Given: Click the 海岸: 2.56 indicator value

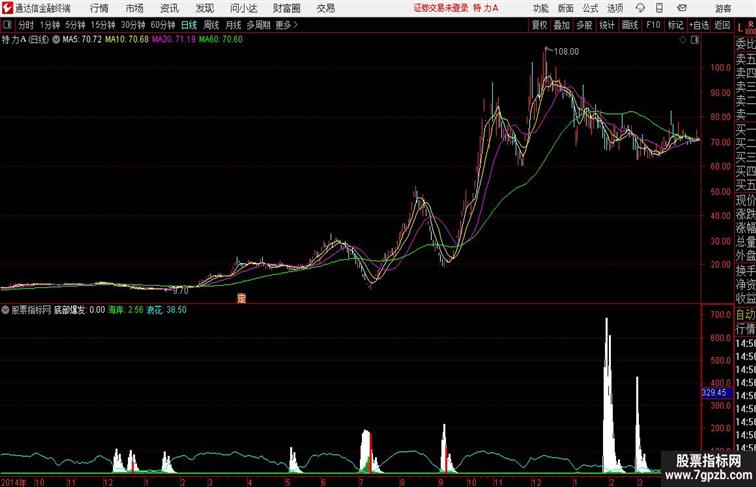Looking at the screenshot, I should (126, 310).
